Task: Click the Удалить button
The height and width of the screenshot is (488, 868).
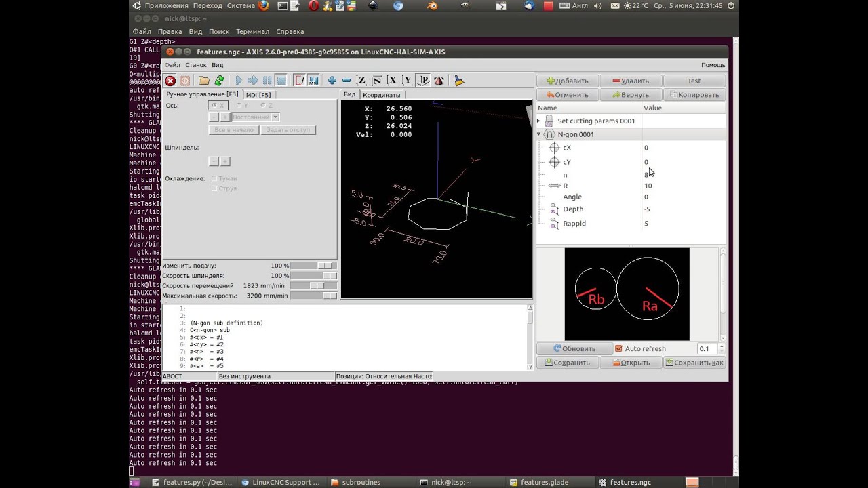Action: [631, 81]
